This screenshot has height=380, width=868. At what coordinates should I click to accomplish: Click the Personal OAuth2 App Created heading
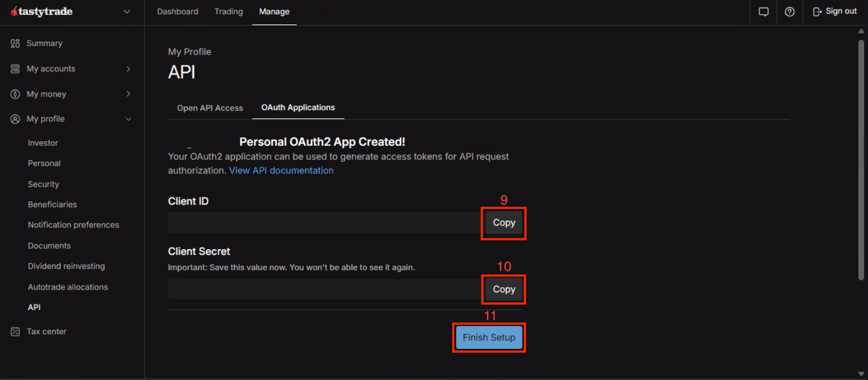322,142
